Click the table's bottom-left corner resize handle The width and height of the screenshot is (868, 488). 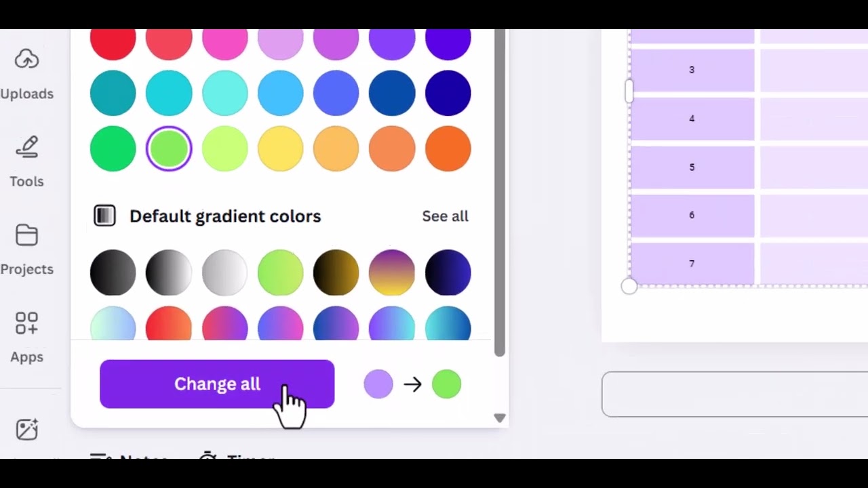[629, 286]
